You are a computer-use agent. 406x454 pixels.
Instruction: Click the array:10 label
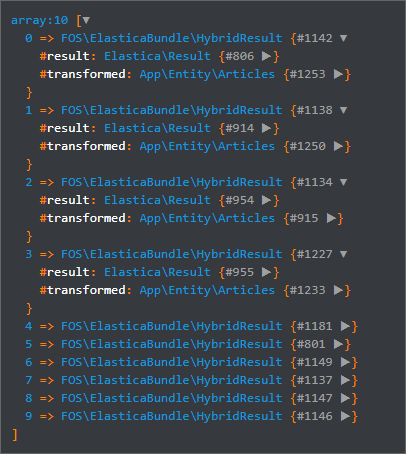pyautogui.click(x=40, y=21)
